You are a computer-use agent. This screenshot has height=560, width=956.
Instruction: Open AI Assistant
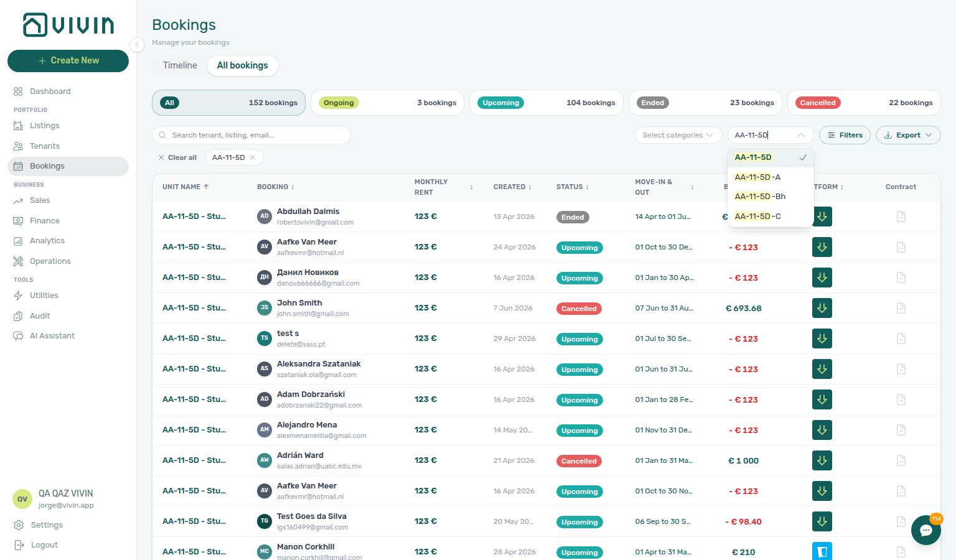68,336
